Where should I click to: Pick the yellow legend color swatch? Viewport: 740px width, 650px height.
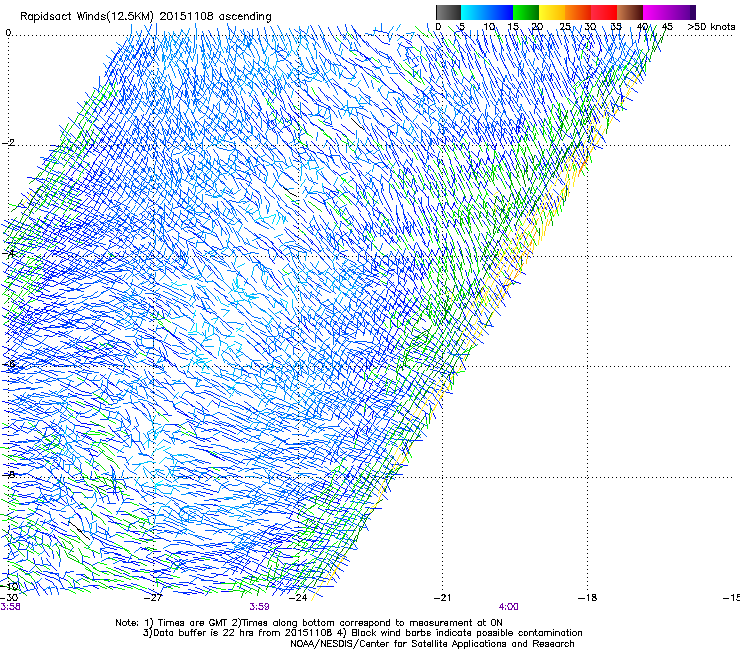(552, 12)
